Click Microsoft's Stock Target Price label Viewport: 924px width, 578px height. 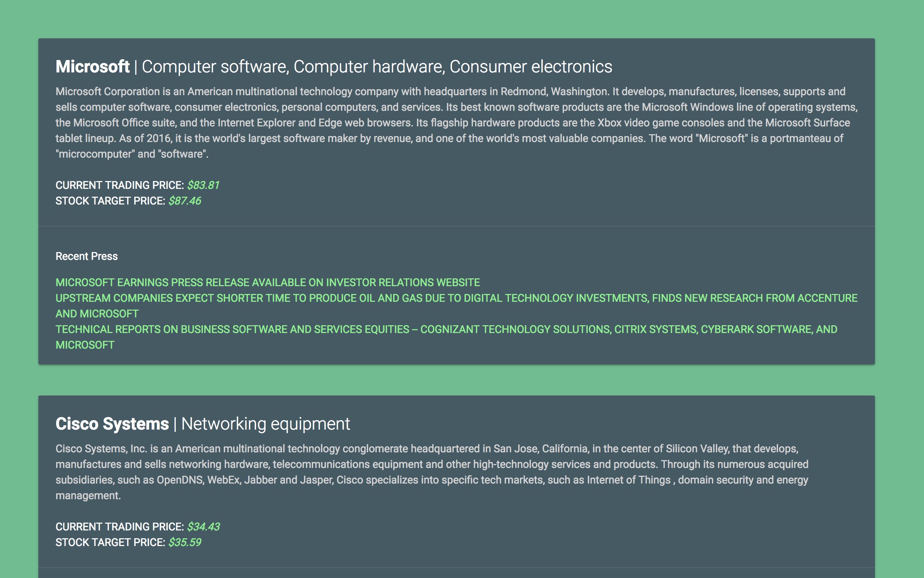click(110, 201)
